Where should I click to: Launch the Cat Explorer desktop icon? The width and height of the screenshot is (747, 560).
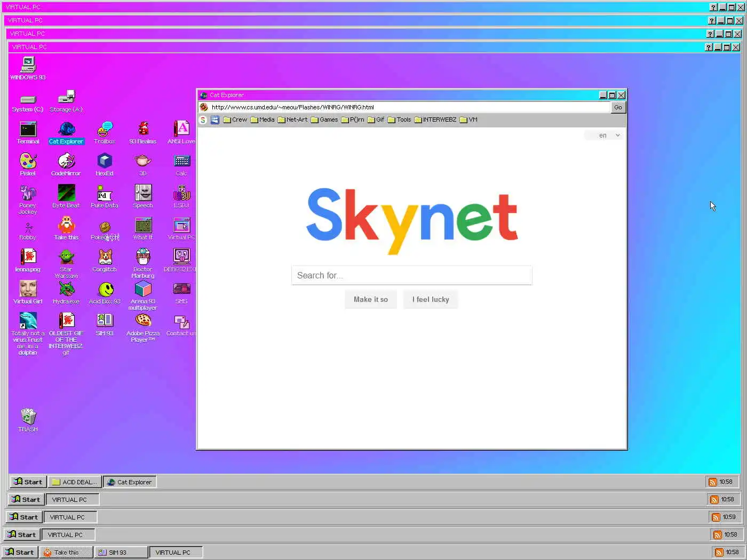[x=66, y=133]
